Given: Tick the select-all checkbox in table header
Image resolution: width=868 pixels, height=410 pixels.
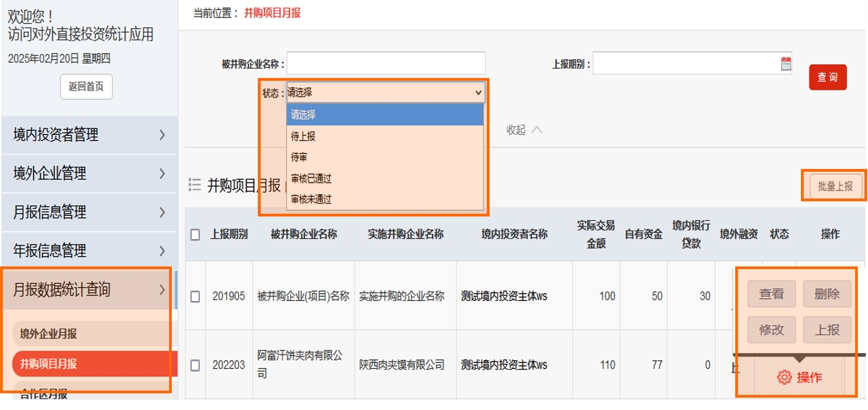Looking at the screenshot, I should point(195,235).
